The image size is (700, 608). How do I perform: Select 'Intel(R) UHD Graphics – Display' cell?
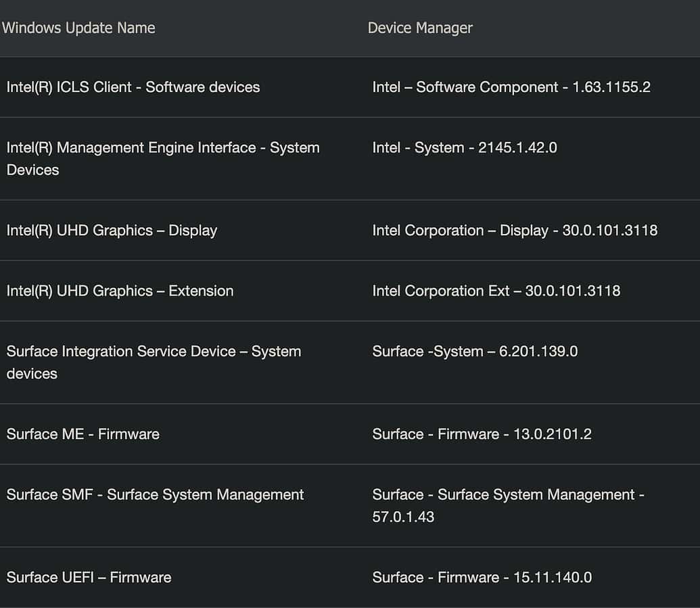click(x=112, y=231)
